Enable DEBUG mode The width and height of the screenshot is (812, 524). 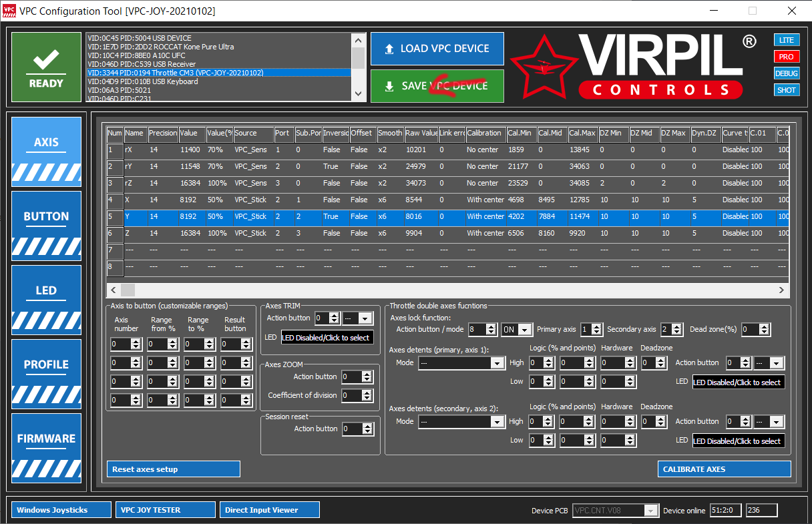786,73
